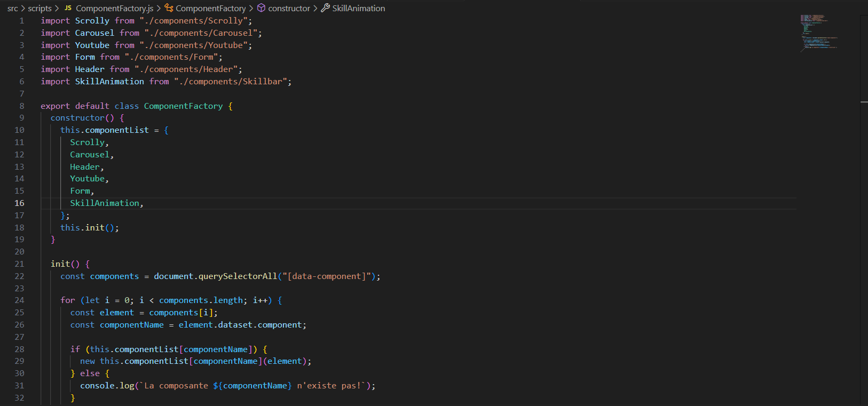Click ComponentFactory class name on line 8
This screenshot has width=868, height=406.
(x=183, y=106)
